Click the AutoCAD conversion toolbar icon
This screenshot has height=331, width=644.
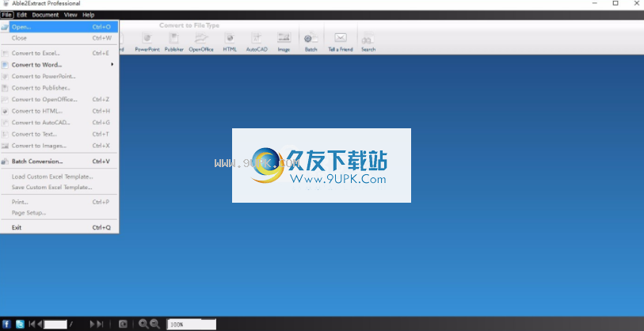[257, 39]
